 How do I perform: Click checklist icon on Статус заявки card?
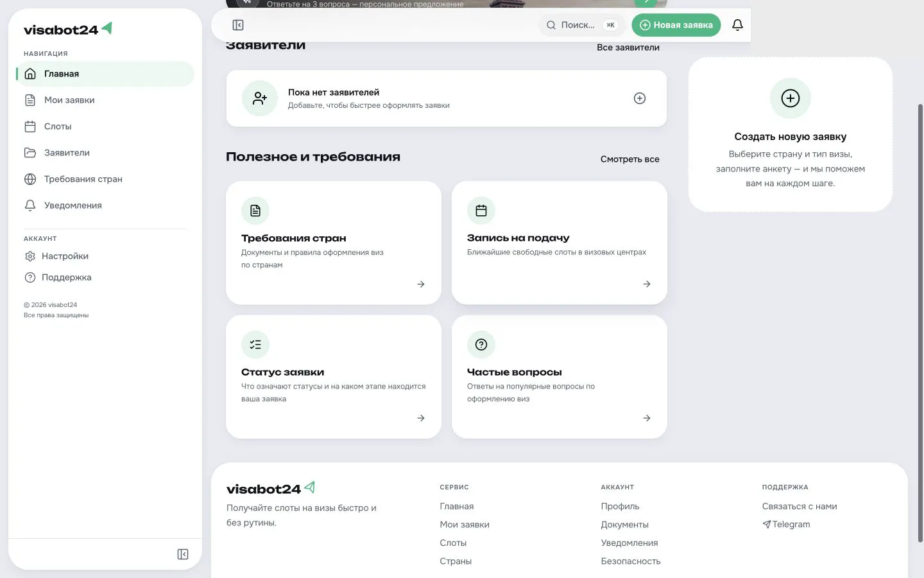(x=255, y=344)
